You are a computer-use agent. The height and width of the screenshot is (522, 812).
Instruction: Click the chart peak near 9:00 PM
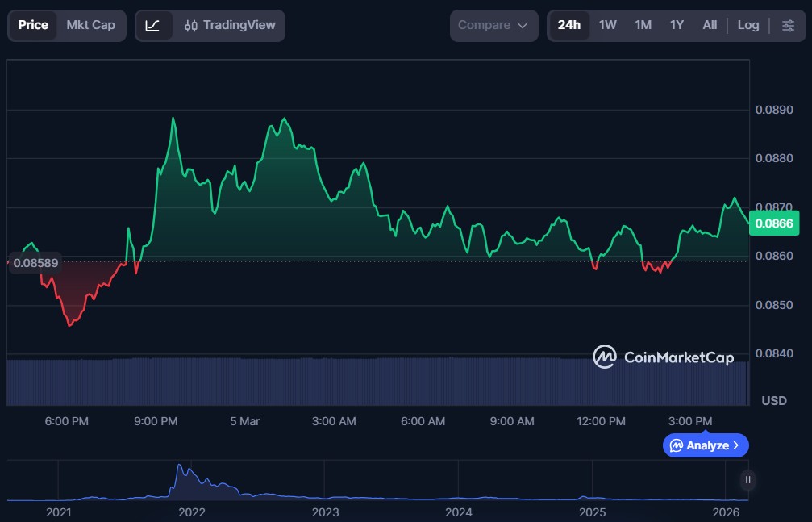[173, 119]
